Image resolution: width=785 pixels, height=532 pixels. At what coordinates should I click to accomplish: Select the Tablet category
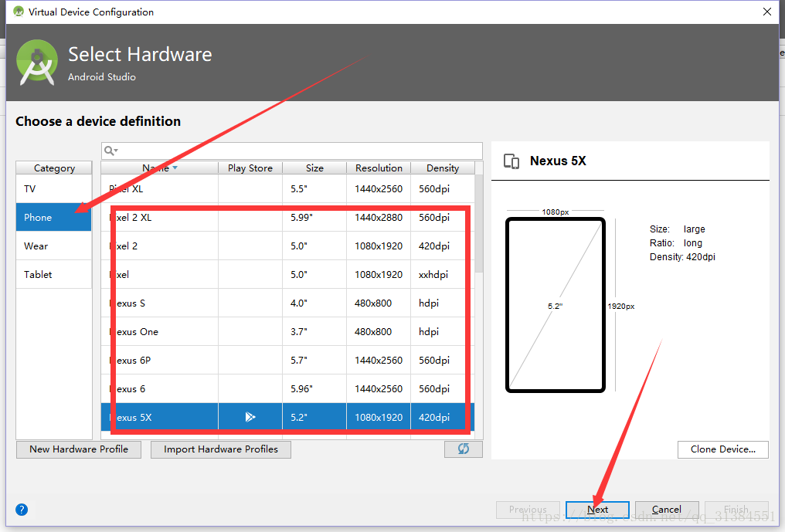pos(54,274)
